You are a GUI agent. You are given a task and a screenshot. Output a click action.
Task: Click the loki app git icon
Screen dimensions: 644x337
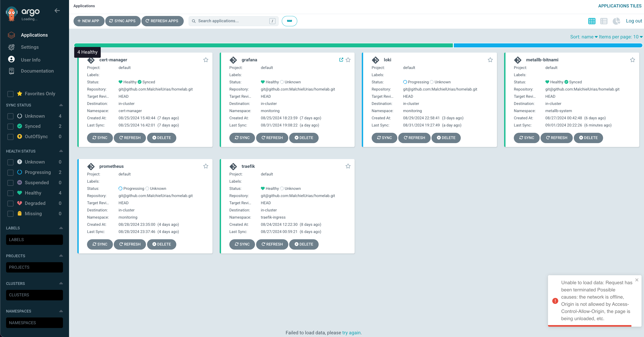click(375, 60)
